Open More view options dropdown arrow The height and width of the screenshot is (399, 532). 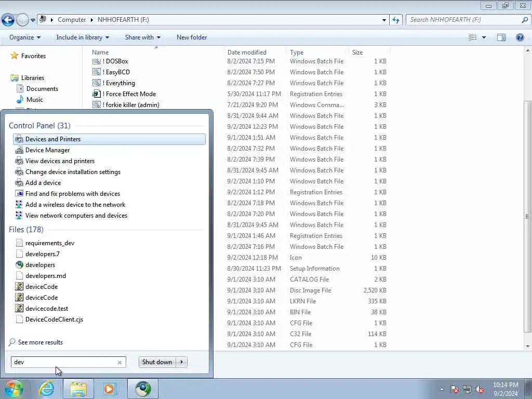484,37
